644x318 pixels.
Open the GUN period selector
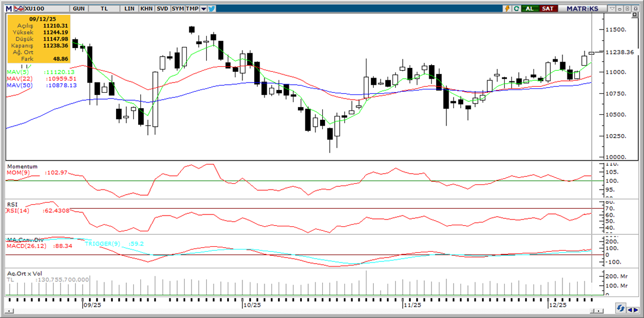(79, 8)
